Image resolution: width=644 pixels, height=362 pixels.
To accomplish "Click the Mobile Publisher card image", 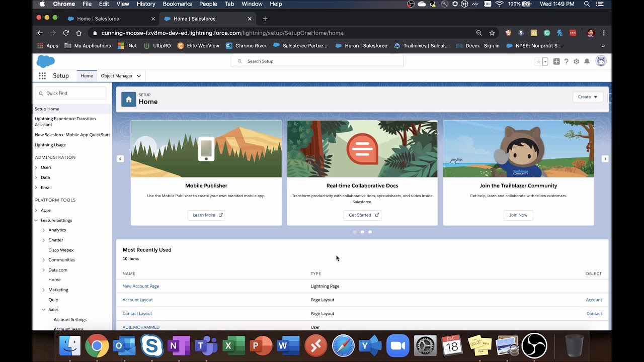I will 206,149.
